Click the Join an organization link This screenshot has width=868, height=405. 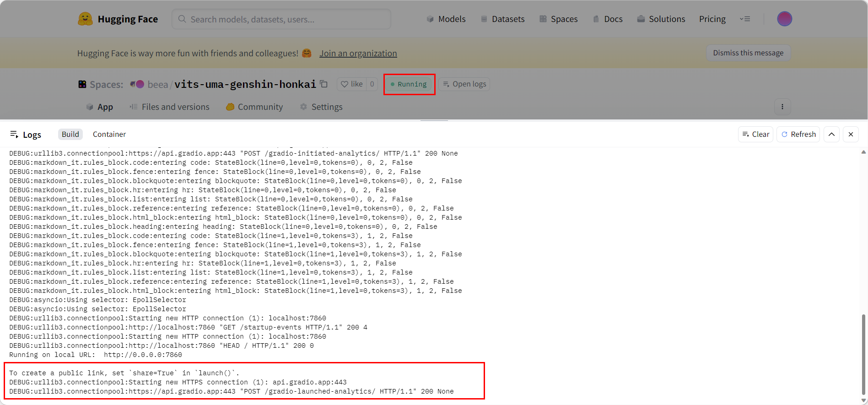click(x=358, y=54)
